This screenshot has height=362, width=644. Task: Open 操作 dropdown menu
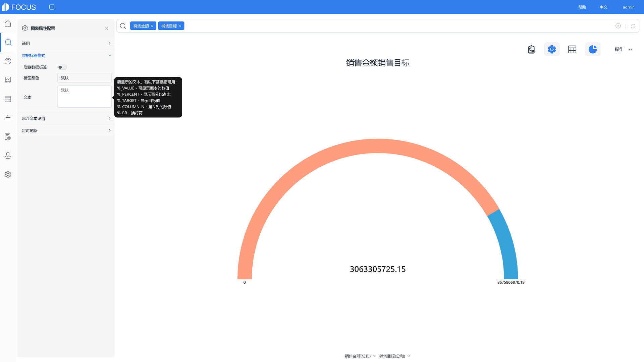pyautogui.click(x=623, y=49)
